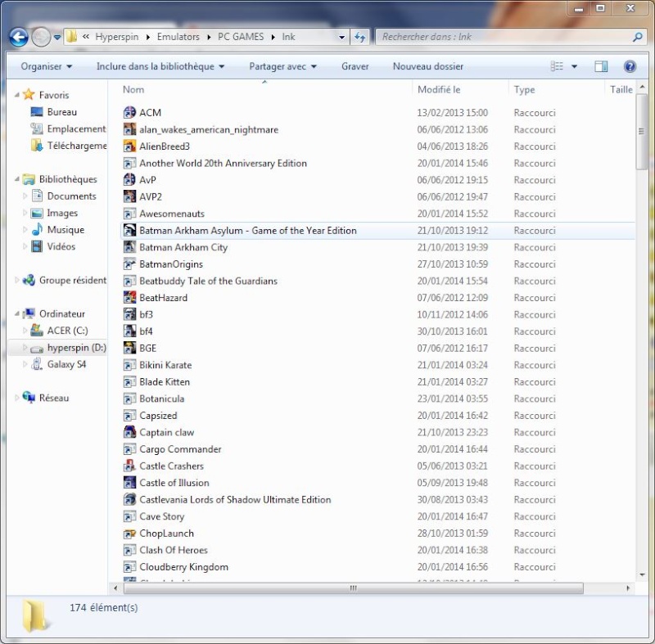This screenshot has height=644, width=655.
Task: Select the AlienBreed3 shortcut icon
Action: point(129,146)
